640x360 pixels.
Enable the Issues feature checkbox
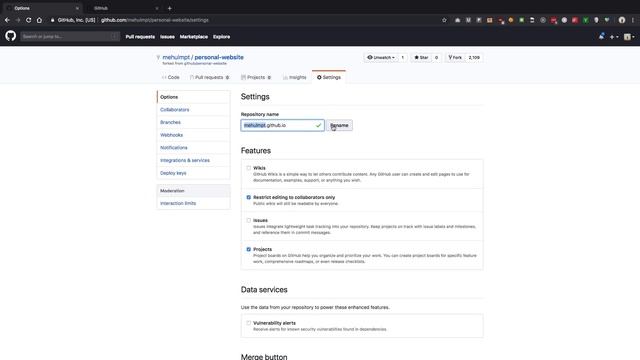coord(249,220)
